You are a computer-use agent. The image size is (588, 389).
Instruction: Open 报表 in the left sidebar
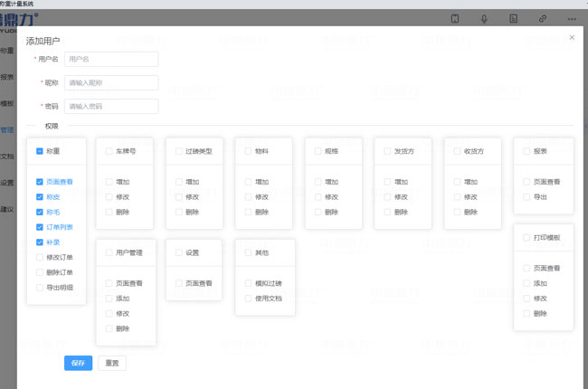click(x=7, y=77)
